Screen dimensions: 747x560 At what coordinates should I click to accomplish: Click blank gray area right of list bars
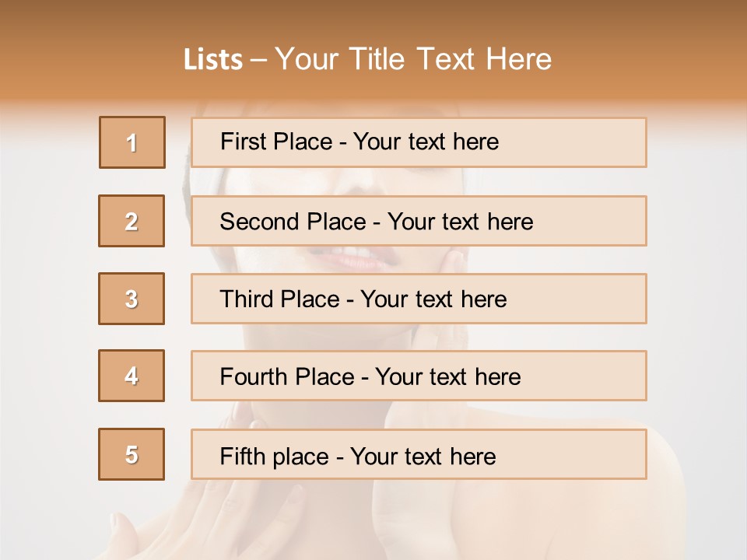tap(696, 296)
